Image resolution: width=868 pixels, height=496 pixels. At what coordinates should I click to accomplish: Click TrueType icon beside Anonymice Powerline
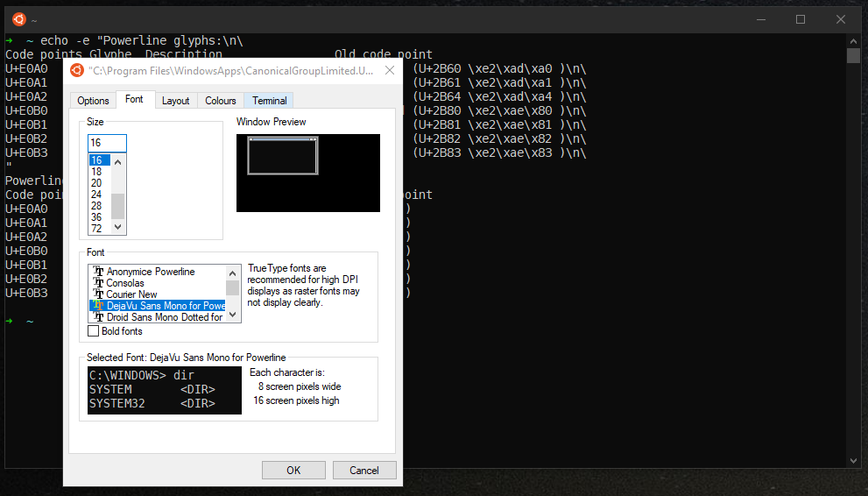tap(98, 272)
